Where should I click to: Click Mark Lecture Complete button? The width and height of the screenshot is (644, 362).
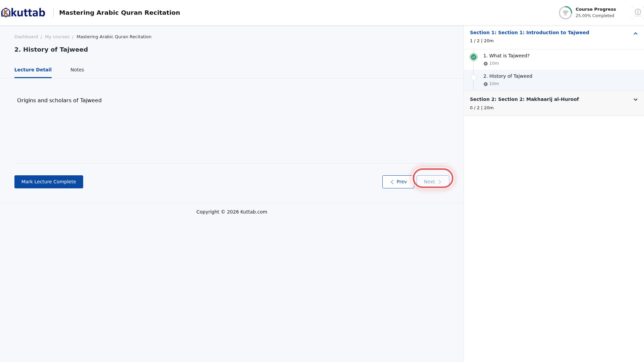click(49, 182)
